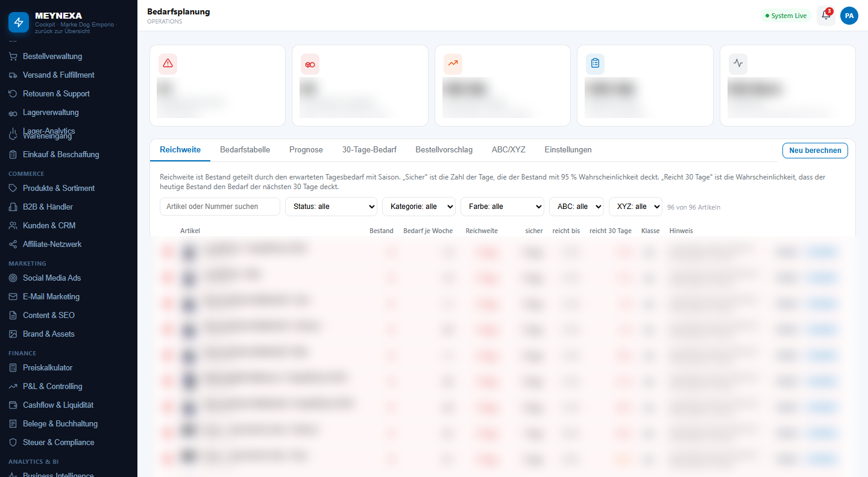The width and height of the screenshot is (868, 477).
Task: Click the red stock glasses card icon
Action: coord(310,63)
